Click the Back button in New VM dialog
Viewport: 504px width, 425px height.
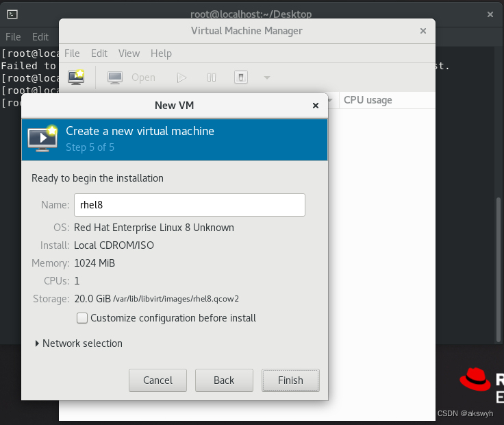coord(224,380)
